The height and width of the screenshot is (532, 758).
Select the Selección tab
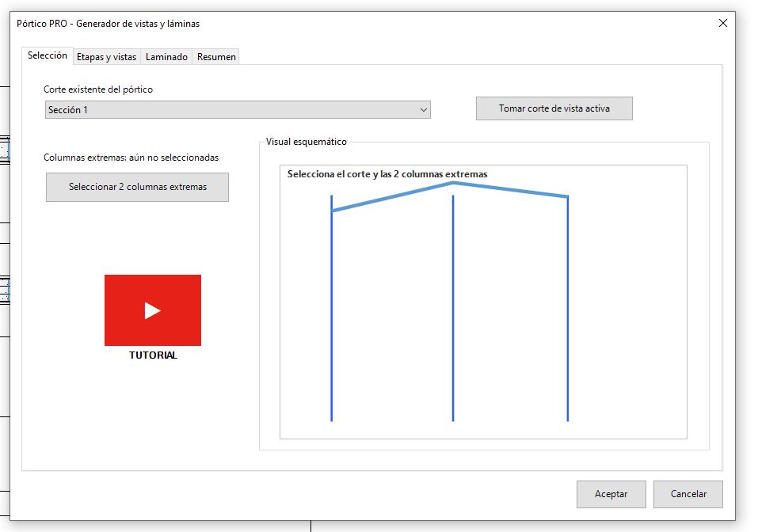coord(48,55)
